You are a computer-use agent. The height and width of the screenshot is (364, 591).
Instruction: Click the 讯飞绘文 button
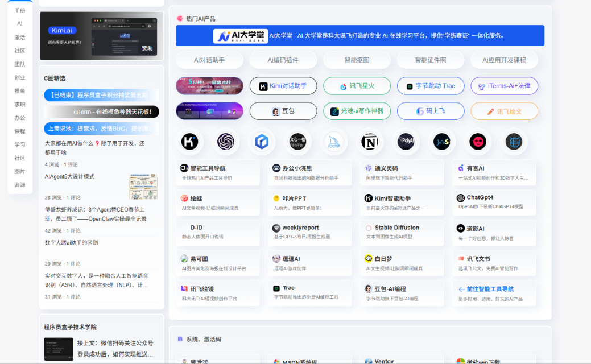pyautogui.click(x=505, y=111)
